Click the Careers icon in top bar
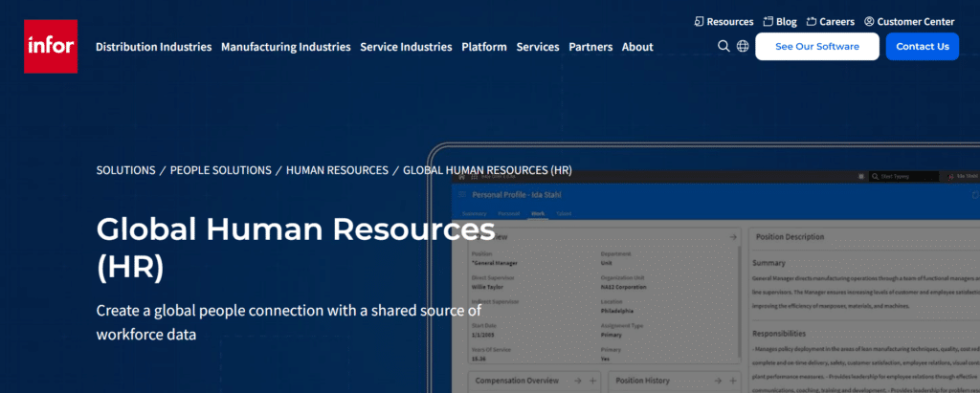Screen dimensions: 980x393 tap(812, 21)
